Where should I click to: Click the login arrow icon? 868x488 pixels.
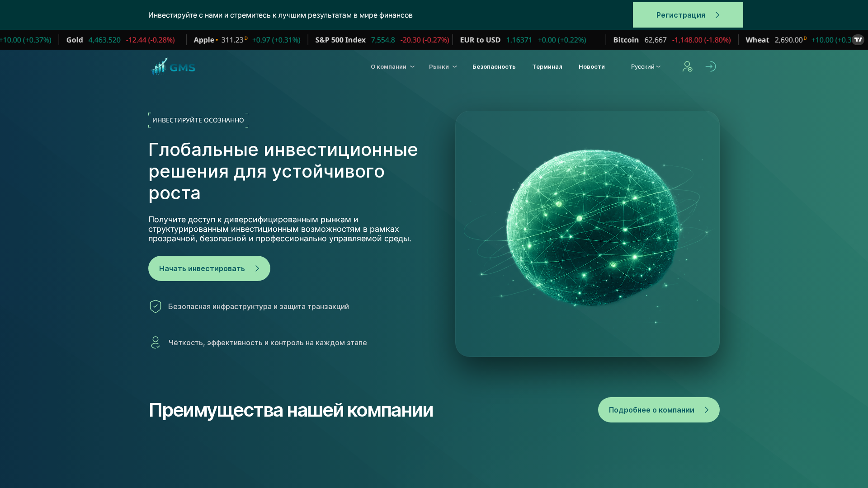click(x=710, y=66)
